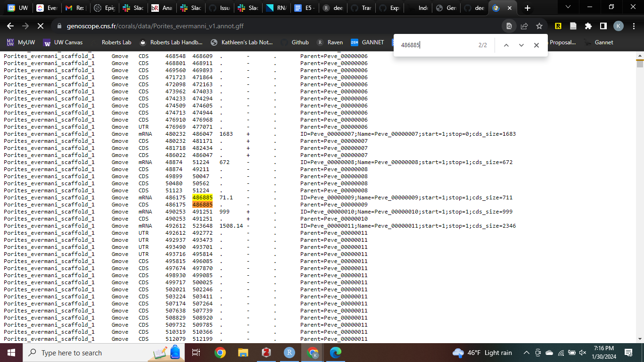Go back to the previous page

coord(10,26)
